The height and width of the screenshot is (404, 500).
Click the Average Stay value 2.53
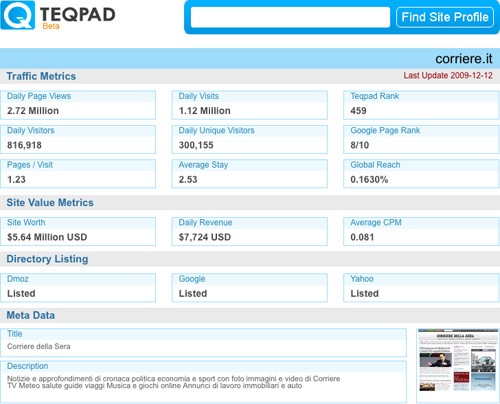188,179
